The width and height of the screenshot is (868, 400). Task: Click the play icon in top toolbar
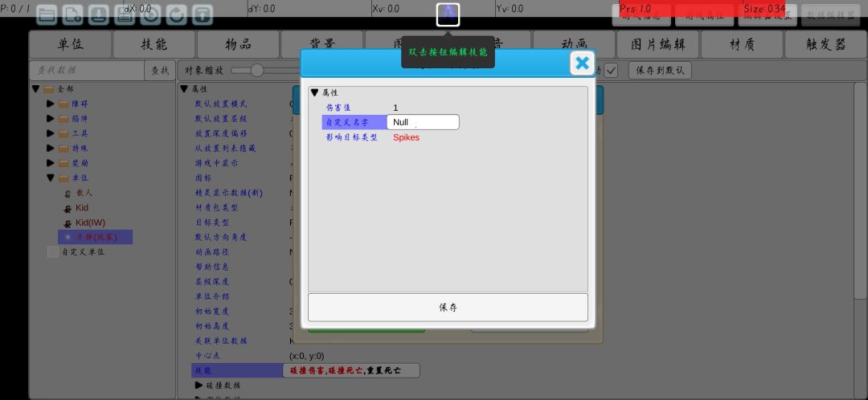pos(150,15)
